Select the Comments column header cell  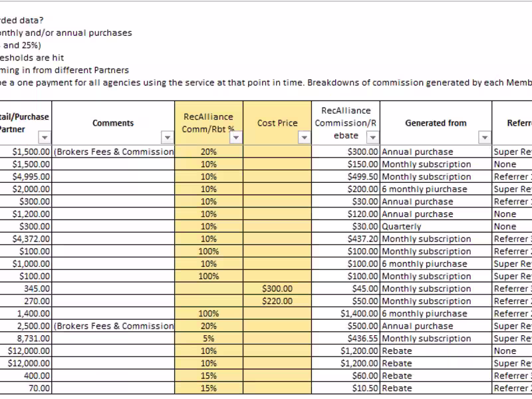click(x=113, y=123)
